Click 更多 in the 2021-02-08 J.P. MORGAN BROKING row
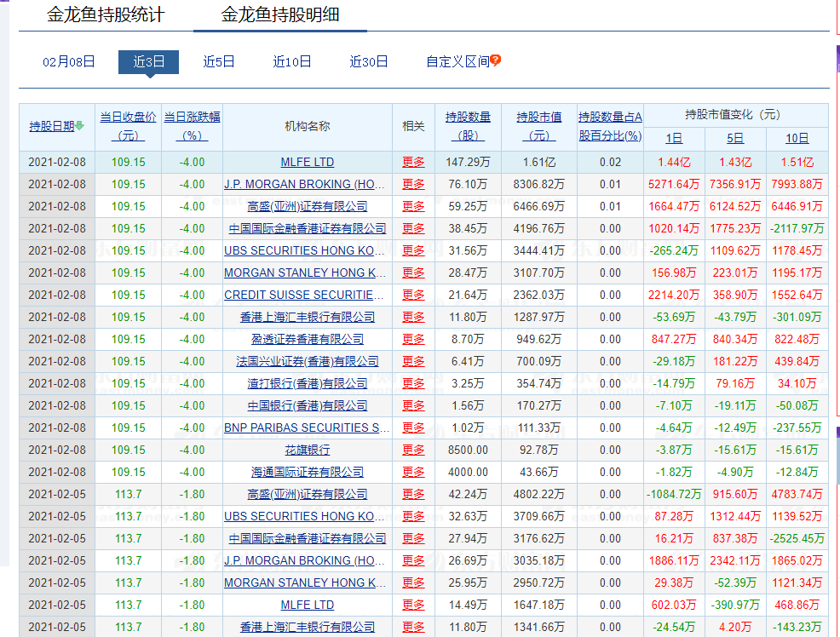Viewport: 840px width, 637px height. tap(413, 184)
